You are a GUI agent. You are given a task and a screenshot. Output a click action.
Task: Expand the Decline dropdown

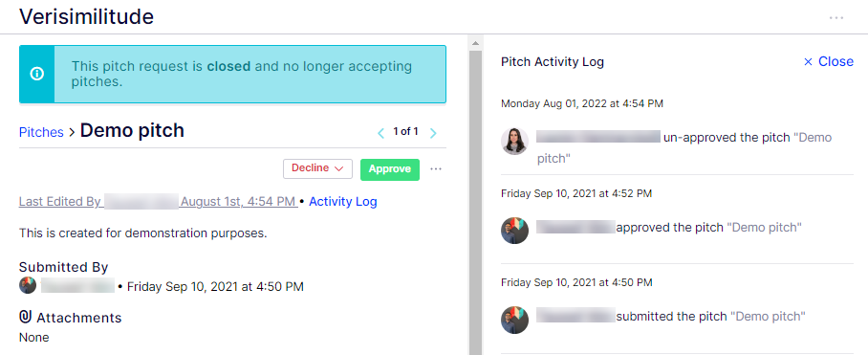coord(317,169)
